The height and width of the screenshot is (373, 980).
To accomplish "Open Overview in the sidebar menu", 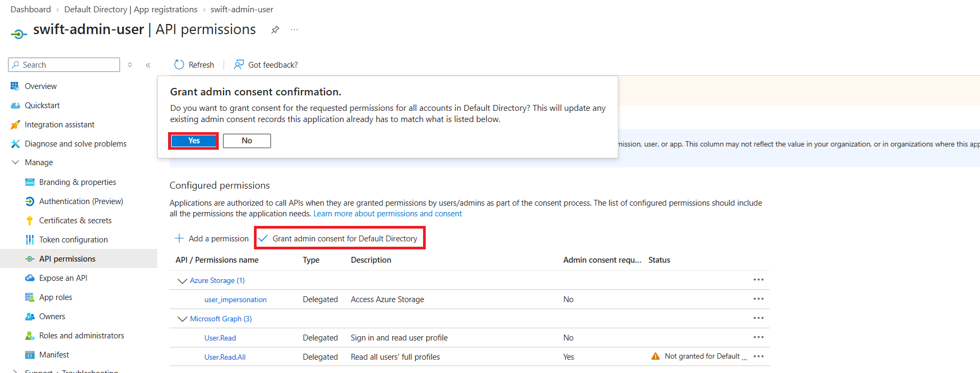I will point(41,86).
